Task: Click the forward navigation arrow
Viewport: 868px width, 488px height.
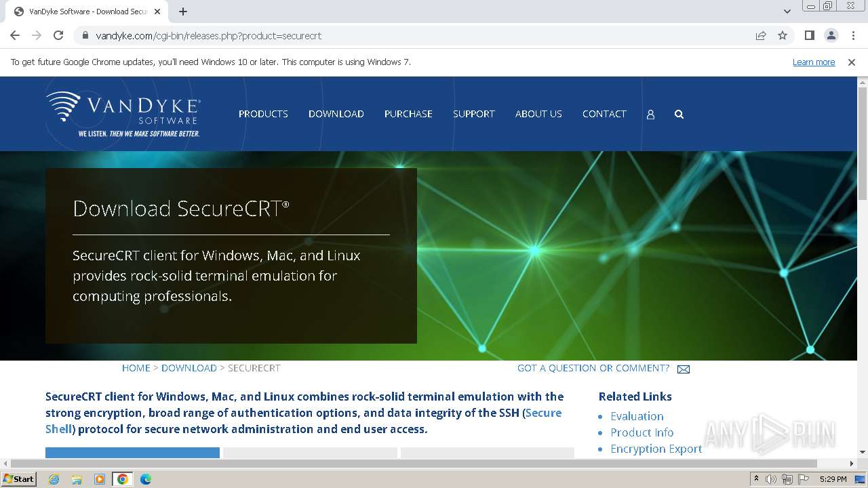Action: tap(37, 35)
